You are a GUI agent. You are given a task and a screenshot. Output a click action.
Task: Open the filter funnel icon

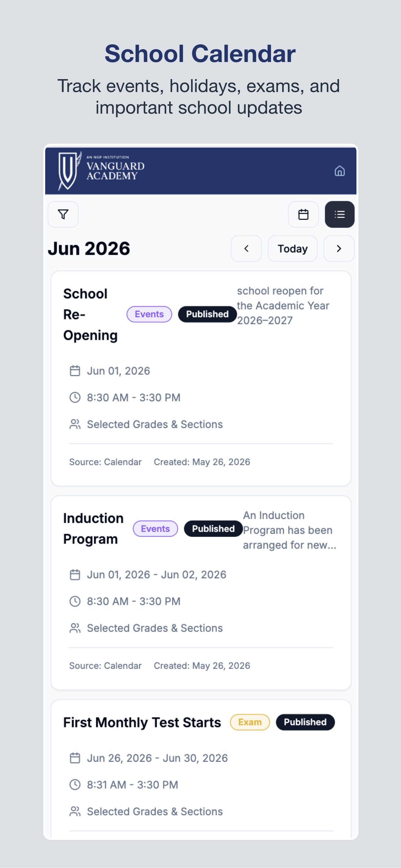[63, 214]
